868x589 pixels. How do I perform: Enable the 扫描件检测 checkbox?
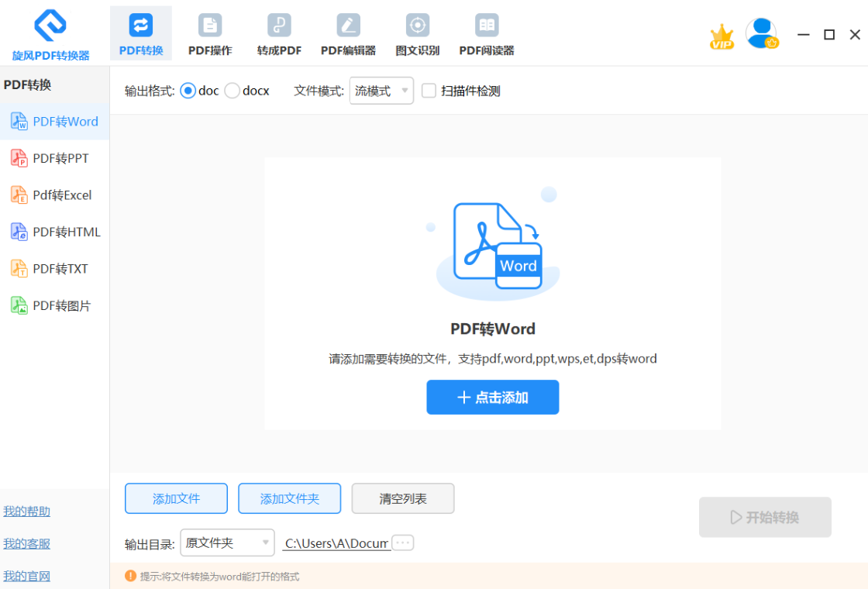tap(429, 91)
